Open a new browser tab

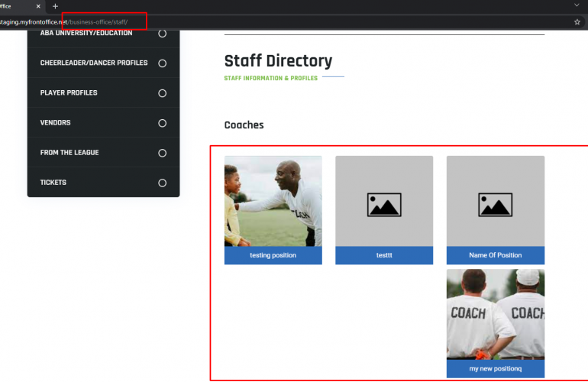[55, 6]
